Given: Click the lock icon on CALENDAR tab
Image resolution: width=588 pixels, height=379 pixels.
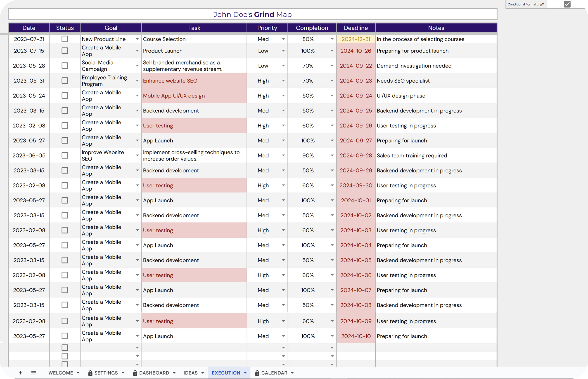Looking at the screenshot, I should click(257, 373).
